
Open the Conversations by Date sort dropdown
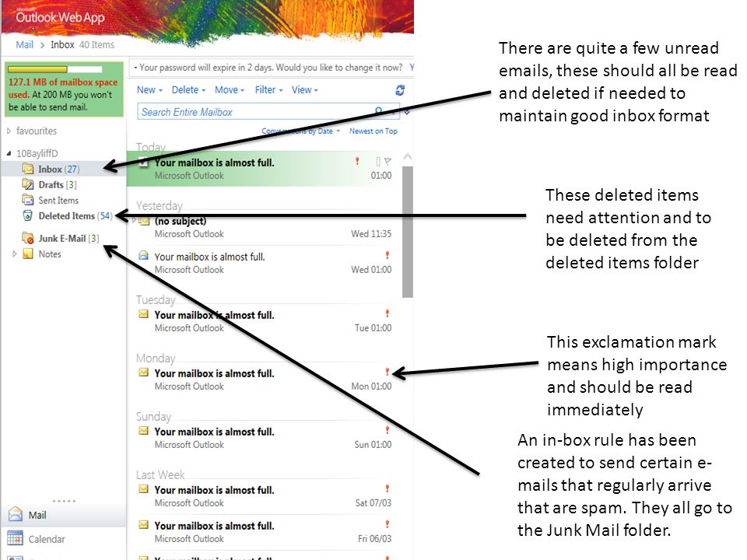coord(300,131)
